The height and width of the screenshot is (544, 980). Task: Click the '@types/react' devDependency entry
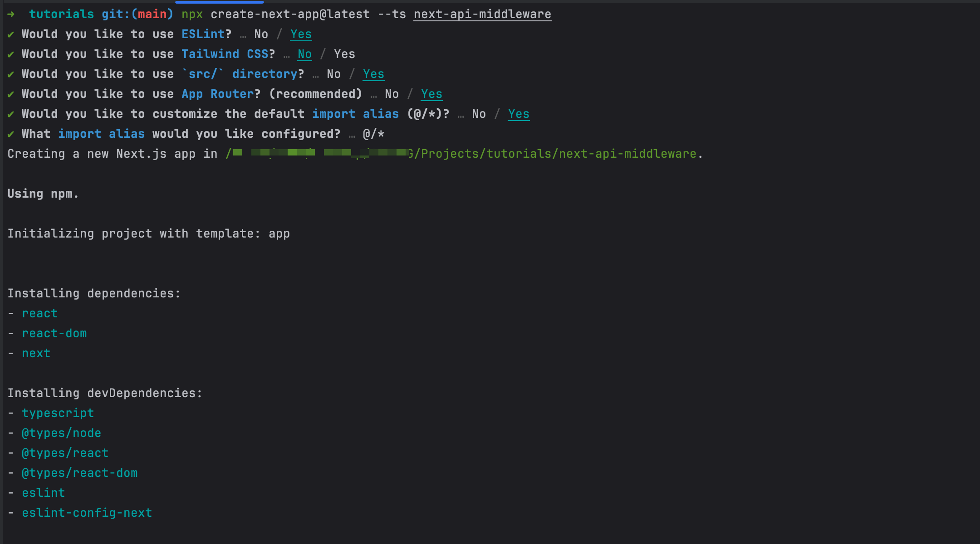(65, 453)
